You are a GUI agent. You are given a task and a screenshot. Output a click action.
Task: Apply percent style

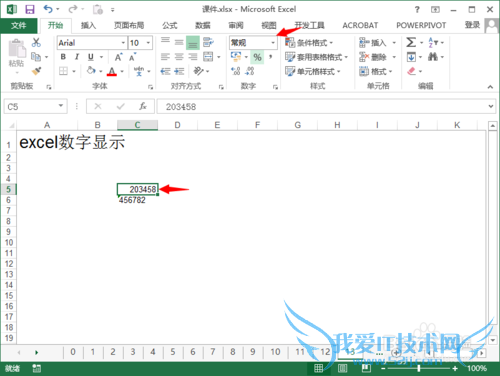[257, 57]
